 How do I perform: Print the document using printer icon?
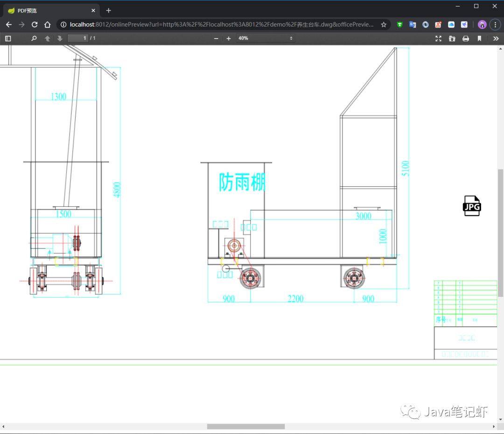click(465, 39)
